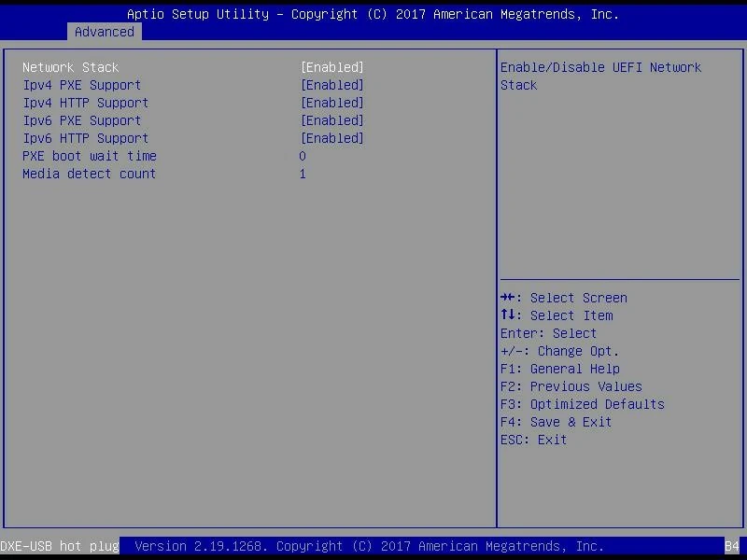
Task: Edit the PXE boot wait time value
Action: [x=303, y=156]
